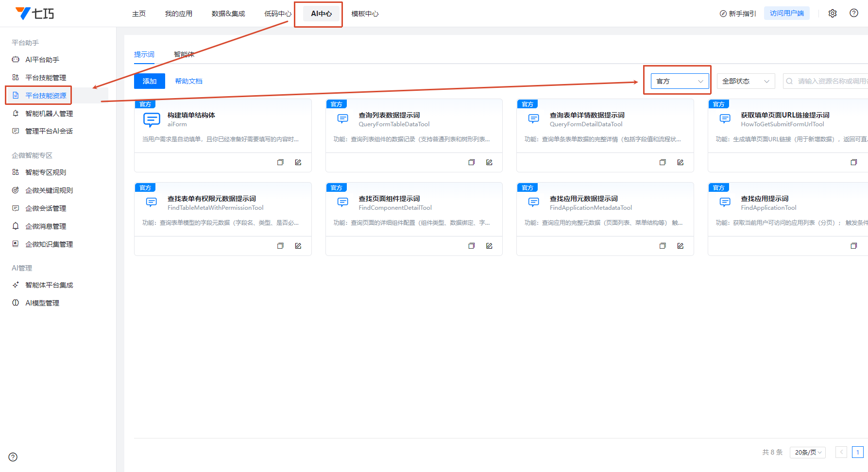
Task: Click the chat icon on FindComponentDetailTool card
Action: pos(343,202)
